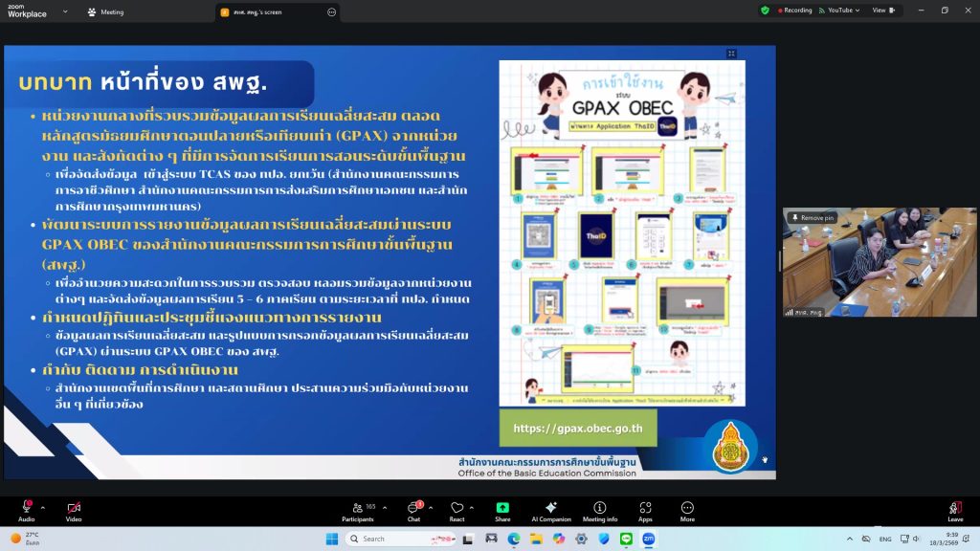Toggle fullscreen on the shared screen
Image resolution: width=980 pixels, height=551 pixels.
(731, 54)
